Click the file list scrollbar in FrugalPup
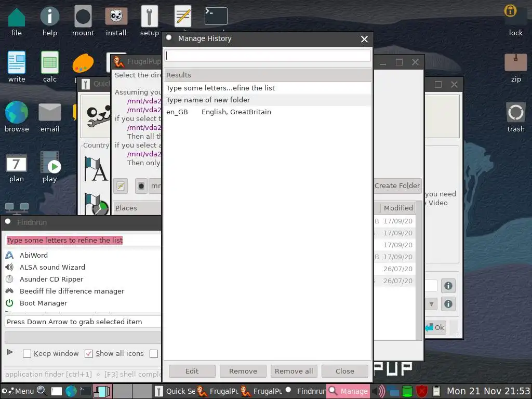Screen dimensions: 532x399 (x=419, y=270)
